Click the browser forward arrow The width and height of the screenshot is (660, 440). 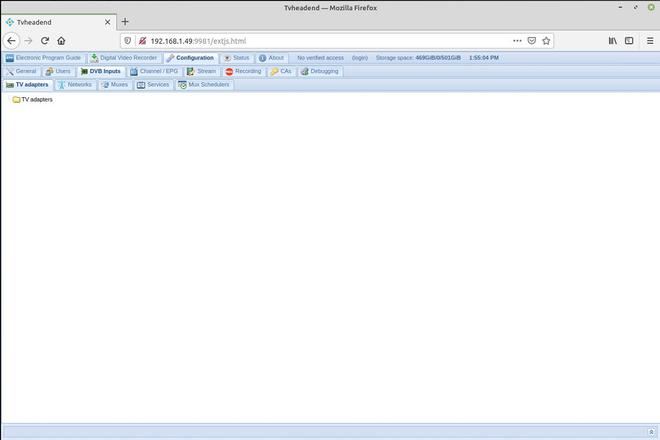[28, 41]
